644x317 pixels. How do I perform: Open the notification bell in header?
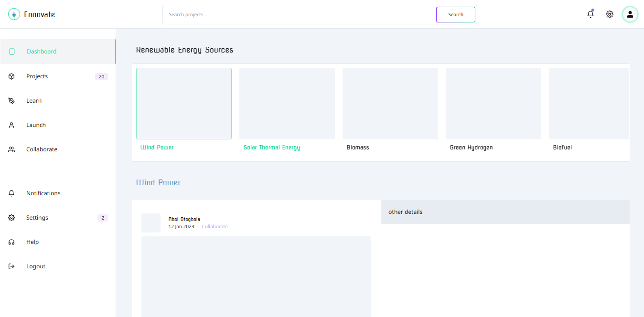590,14
